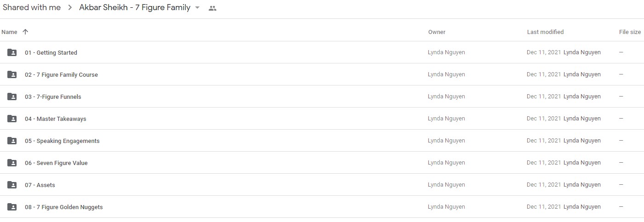The width and height of the screenshot is (644, 222).
Task: Click the File size column header
Action: click(x=630, y=32)
